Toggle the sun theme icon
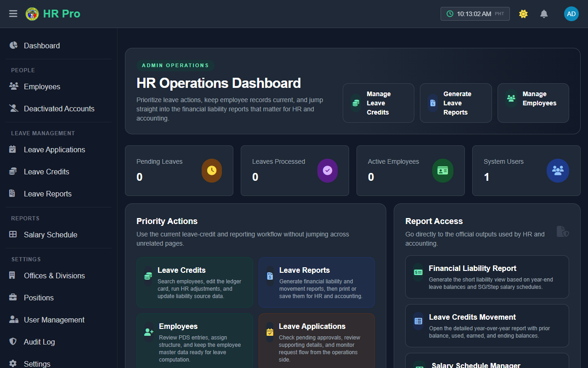 (x=523, y=14)
